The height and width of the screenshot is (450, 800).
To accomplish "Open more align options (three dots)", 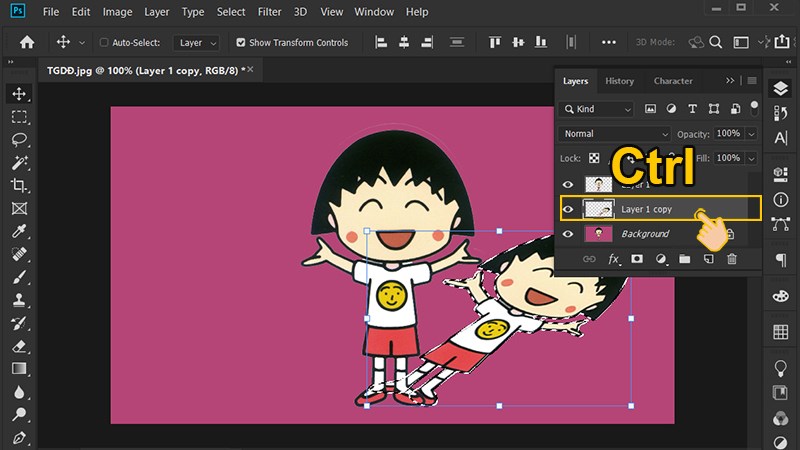I will 609,42.
